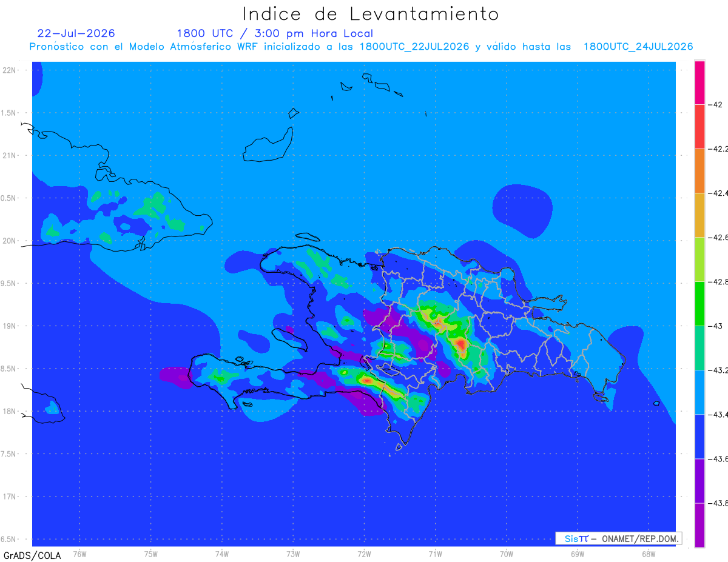Pick the bright green legend swatch below -42.8
728x562 pixels.
click(699, 303)
